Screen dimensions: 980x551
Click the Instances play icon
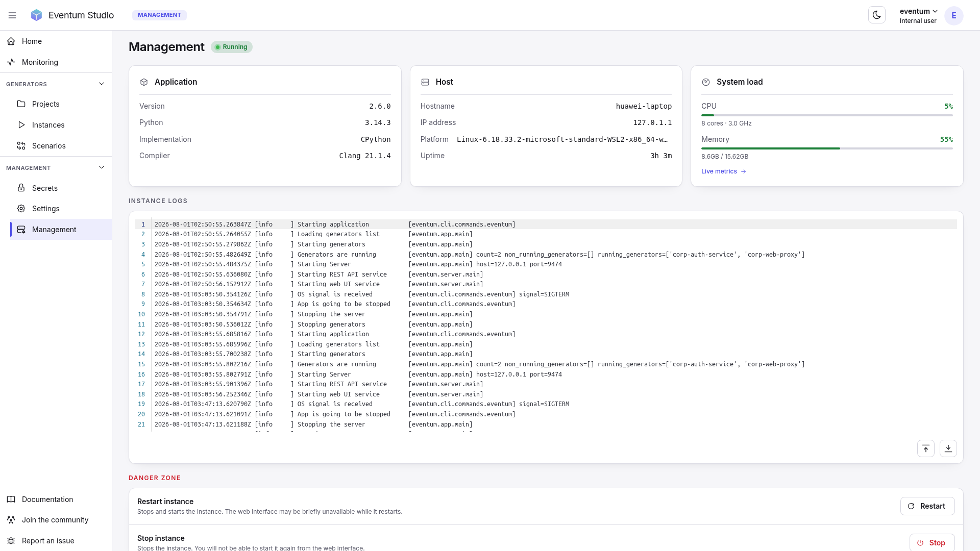(x=21, y=125)
